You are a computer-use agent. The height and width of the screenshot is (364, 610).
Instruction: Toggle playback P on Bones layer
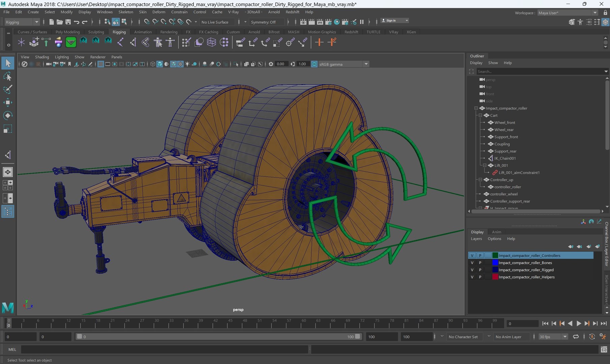pos(480,263)
